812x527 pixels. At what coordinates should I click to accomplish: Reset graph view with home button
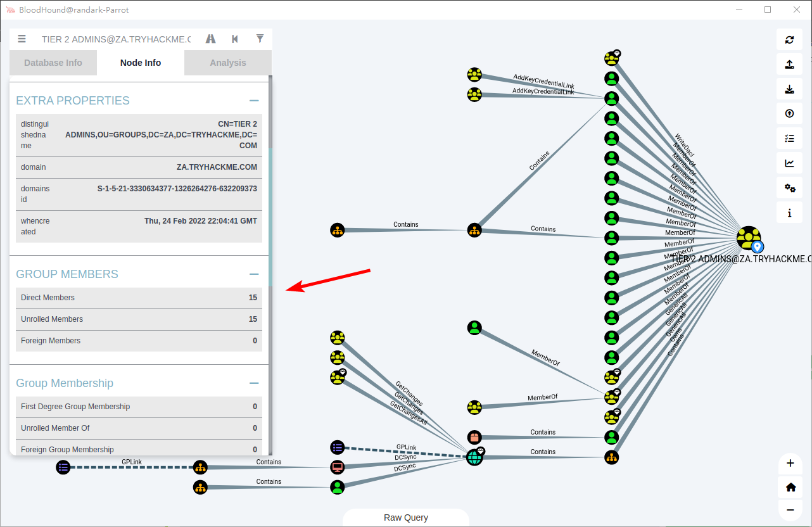(x=790, y=487)
